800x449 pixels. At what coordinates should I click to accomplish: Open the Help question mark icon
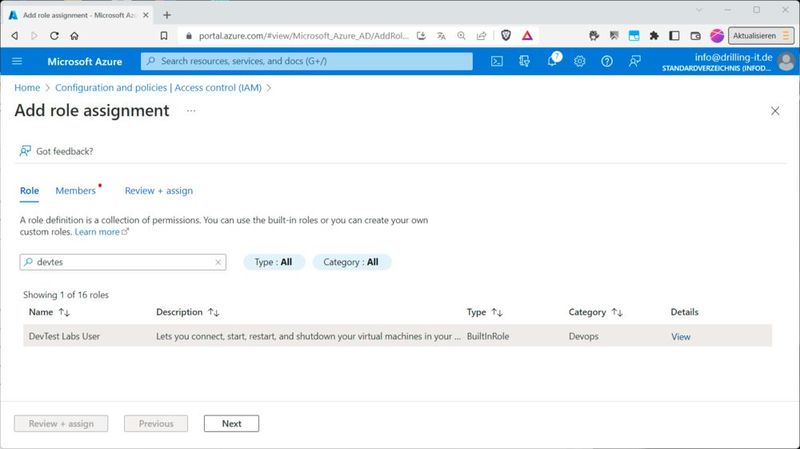pyautogui.click(x=607, y=61)
